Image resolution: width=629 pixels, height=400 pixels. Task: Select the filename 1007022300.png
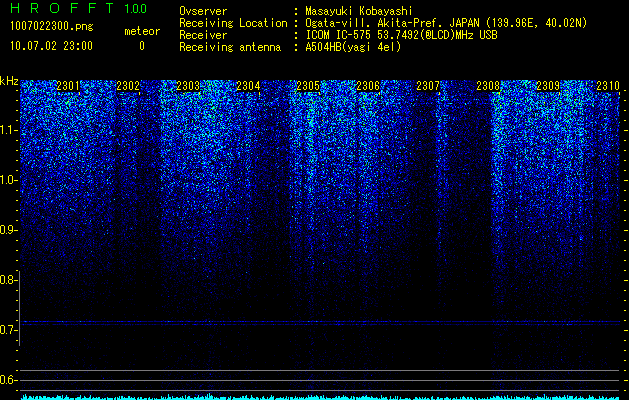coord(51,27)
